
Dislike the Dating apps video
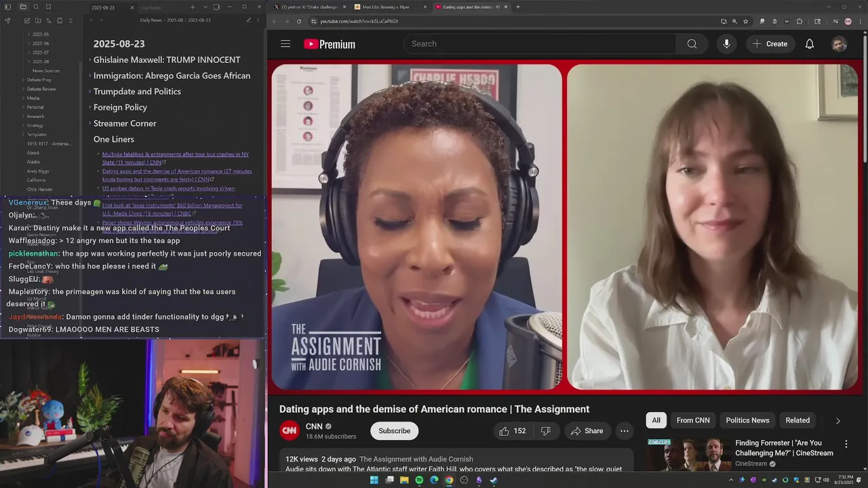pos(545,431)
